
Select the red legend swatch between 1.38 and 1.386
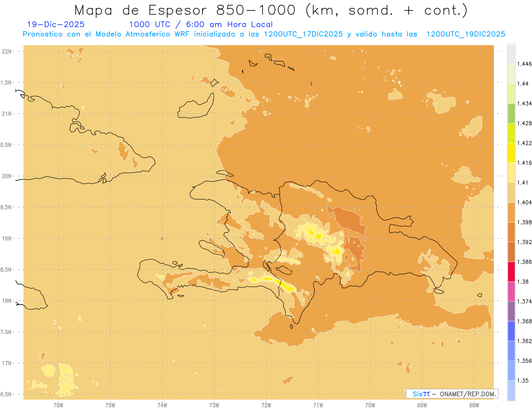(x=511, y=272)
